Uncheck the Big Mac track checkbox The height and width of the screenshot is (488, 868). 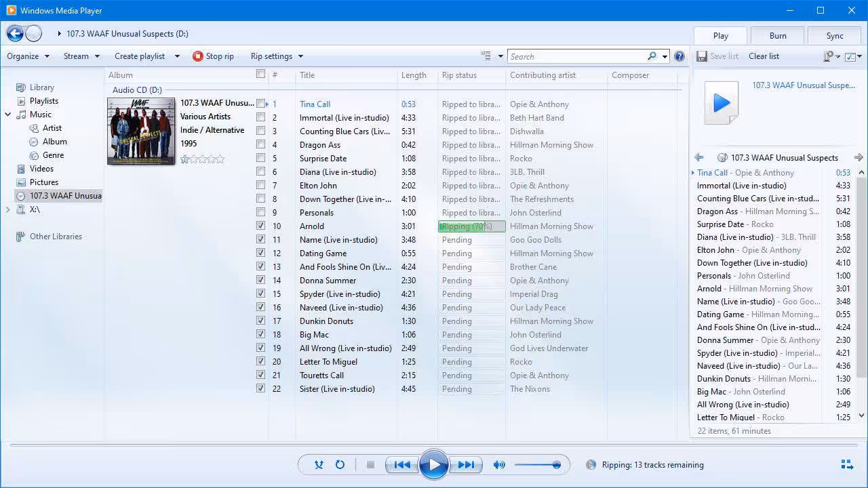click(260, 334)
